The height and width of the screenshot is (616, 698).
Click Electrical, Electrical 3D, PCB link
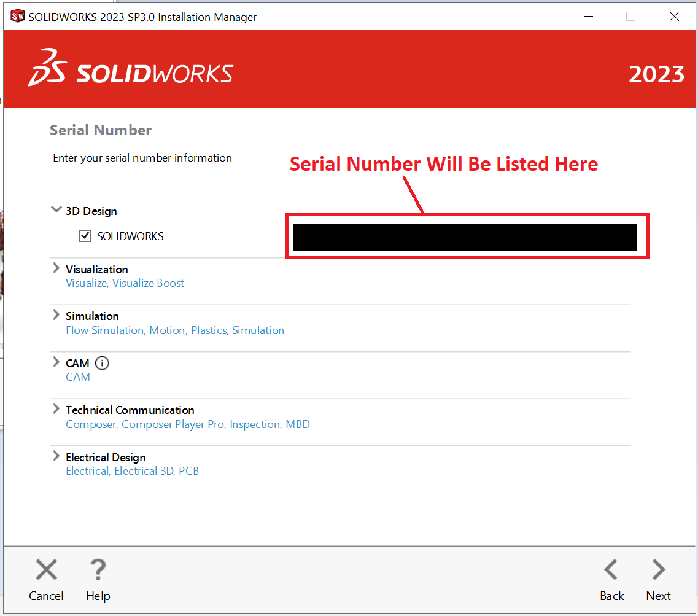pos(132,471)
